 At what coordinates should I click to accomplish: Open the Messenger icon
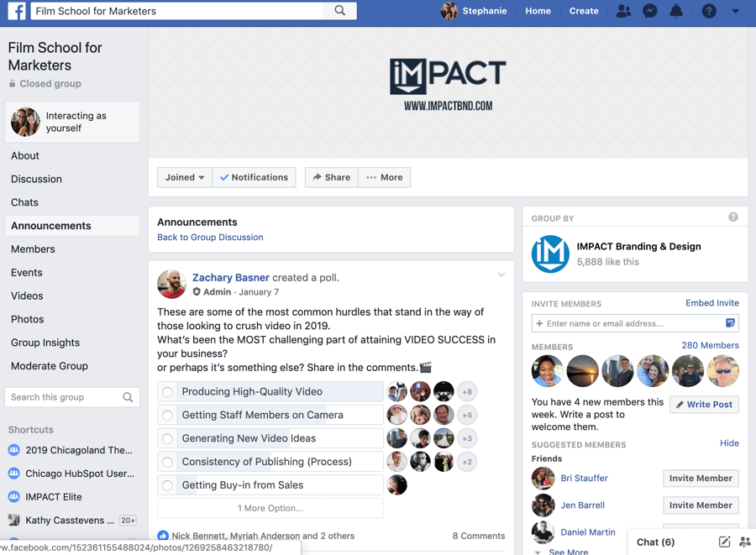(x=650, y=11)
